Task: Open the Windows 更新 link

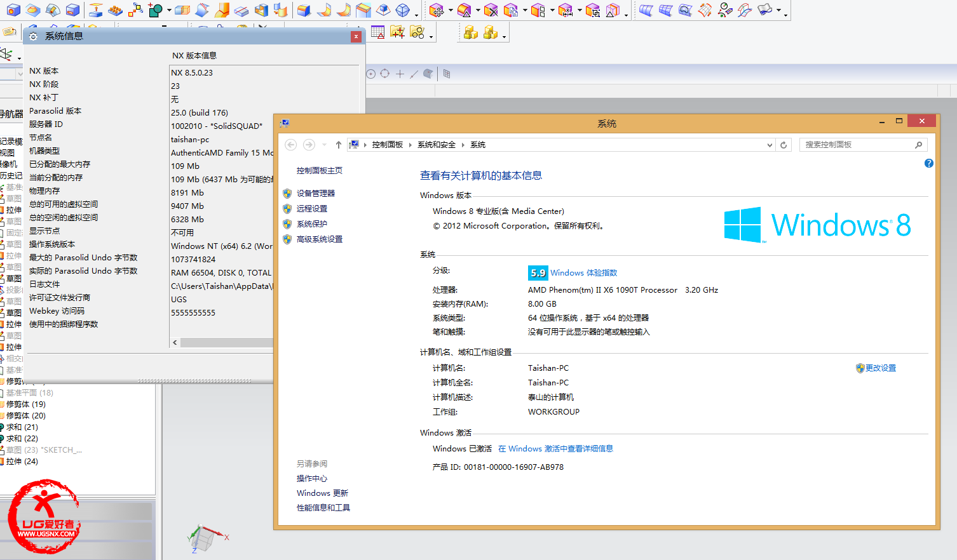Action: [x=322, y=493]
